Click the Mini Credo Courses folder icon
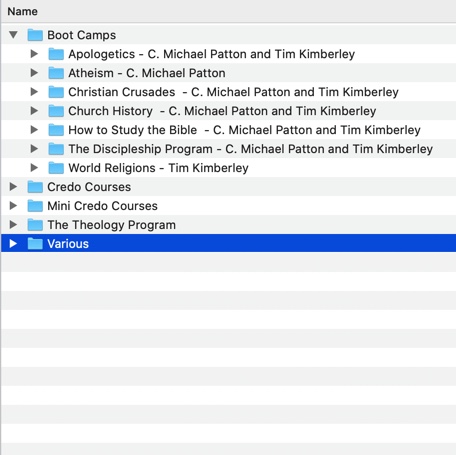 [35, 206]
